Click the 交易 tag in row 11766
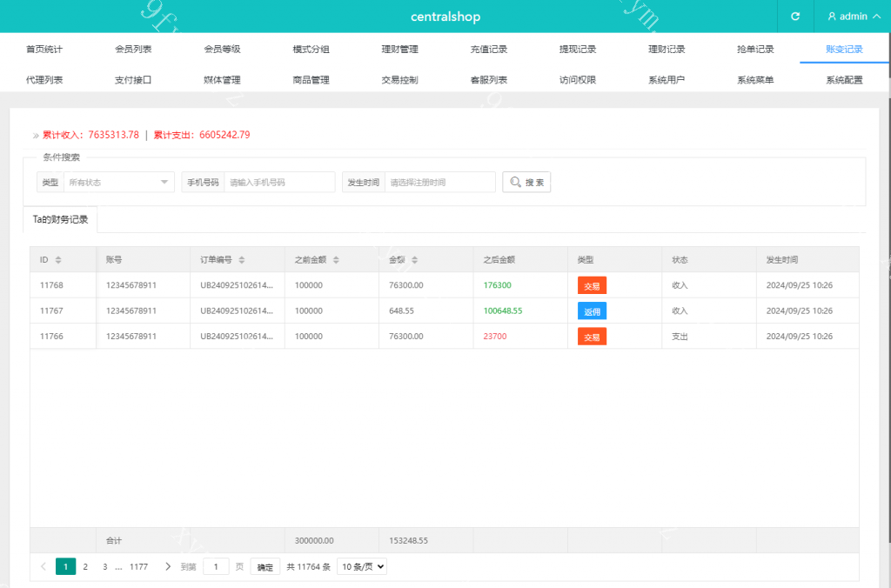891x588 pixels. (592, 337)
